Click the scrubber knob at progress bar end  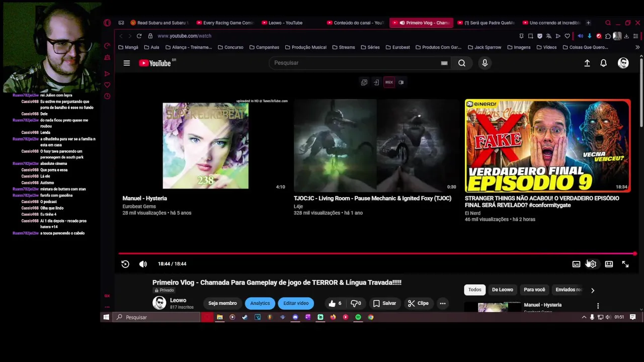pyautogui.click(x=635, y=254)
